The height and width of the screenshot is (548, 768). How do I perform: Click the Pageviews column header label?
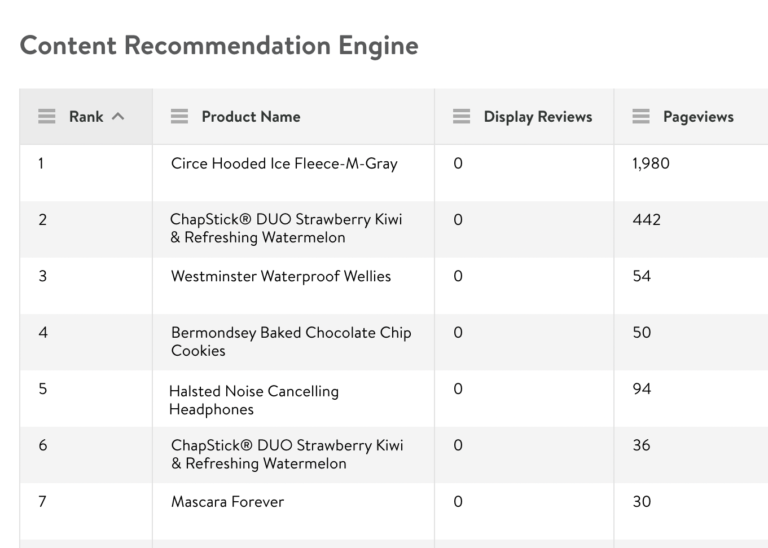point(698,117)
